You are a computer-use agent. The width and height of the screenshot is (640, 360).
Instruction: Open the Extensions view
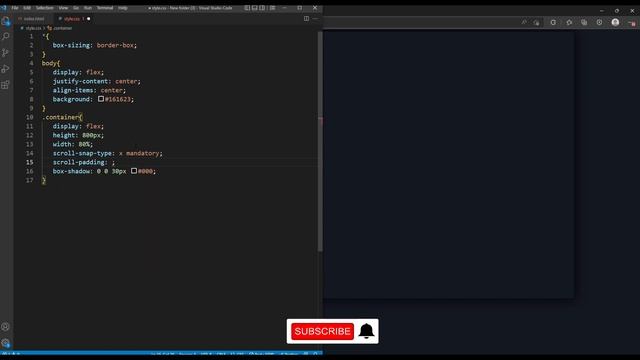6,85
